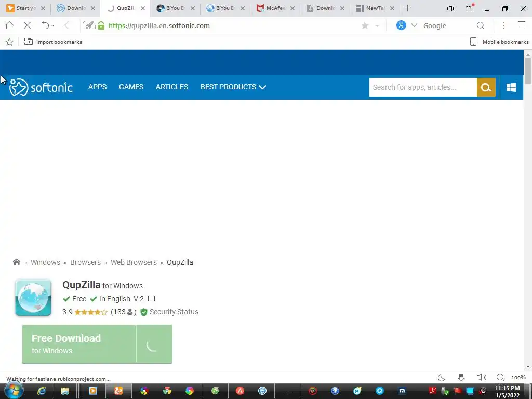Viewport: 532px width, 399px height.
Task: Open the Windows breadcrumb link
Action: click(x=46, y=262)
